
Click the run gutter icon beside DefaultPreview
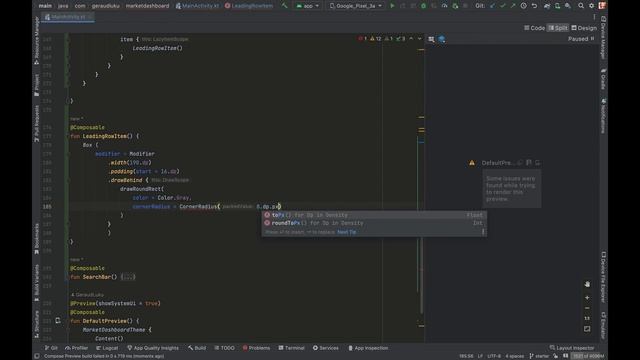pos(58,321)
